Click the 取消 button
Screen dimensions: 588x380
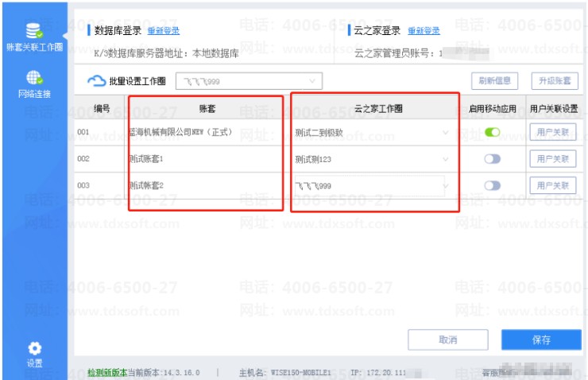[x=447, y=340]
